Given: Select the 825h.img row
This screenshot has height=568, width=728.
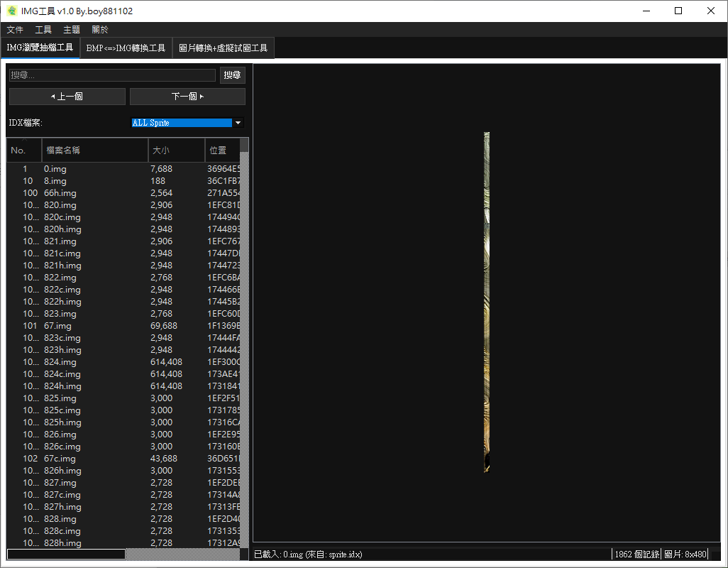Looking at the screenshot, I should point(124,422).
